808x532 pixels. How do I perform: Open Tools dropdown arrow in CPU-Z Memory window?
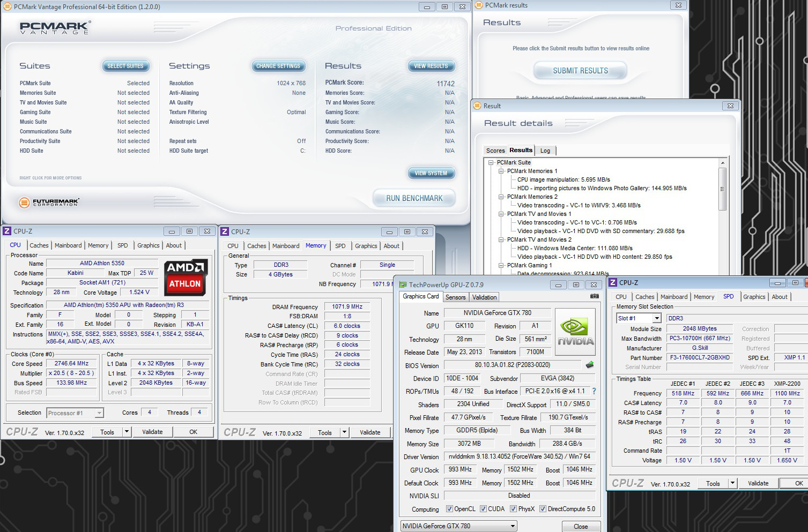tap(344, 432)
